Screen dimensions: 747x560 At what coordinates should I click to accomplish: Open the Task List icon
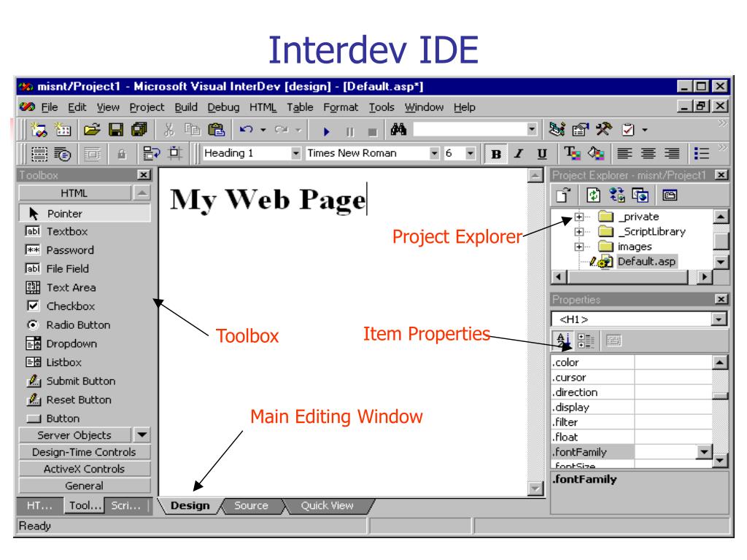628,129
